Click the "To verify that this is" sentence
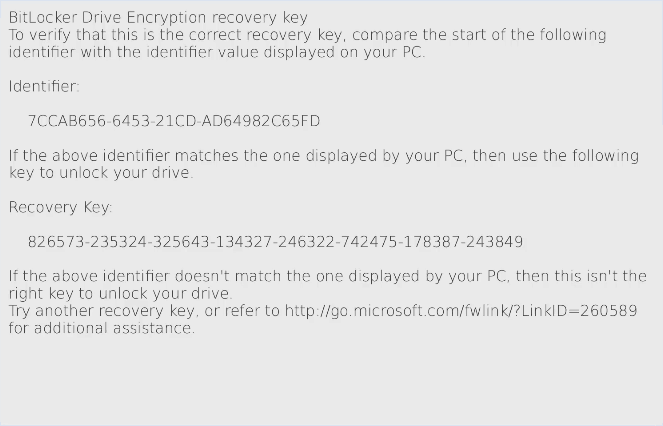 pyautogui.click(x=308, y=44)
